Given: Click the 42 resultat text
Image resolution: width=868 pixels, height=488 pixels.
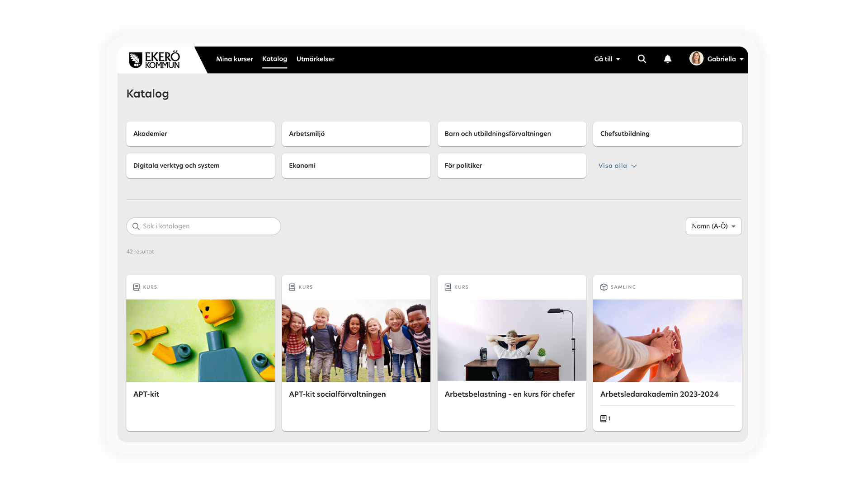Looking at the screenshot, I should pyautogui.click(x=140, y=252).
